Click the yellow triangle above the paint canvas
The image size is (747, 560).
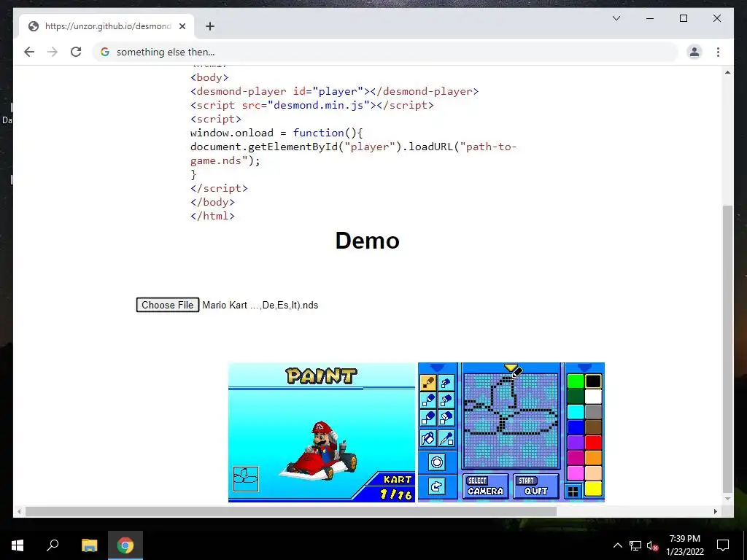point(510,367)
